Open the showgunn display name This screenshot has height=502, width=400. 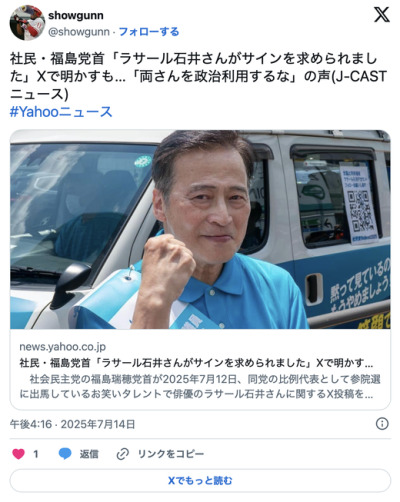coord(76,15)
